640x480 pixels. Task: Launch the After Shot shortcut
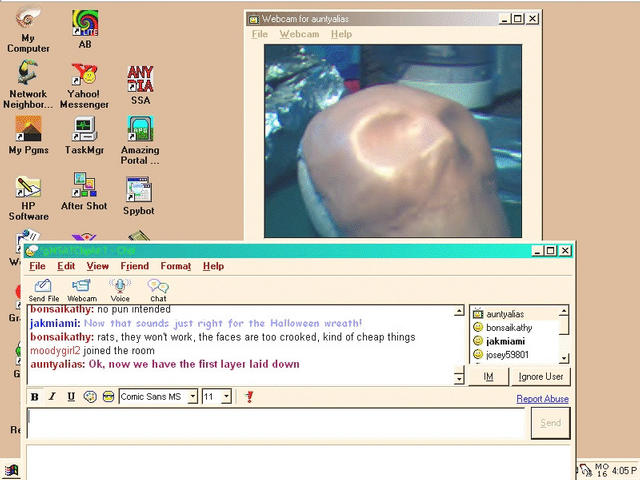(84, 191)
